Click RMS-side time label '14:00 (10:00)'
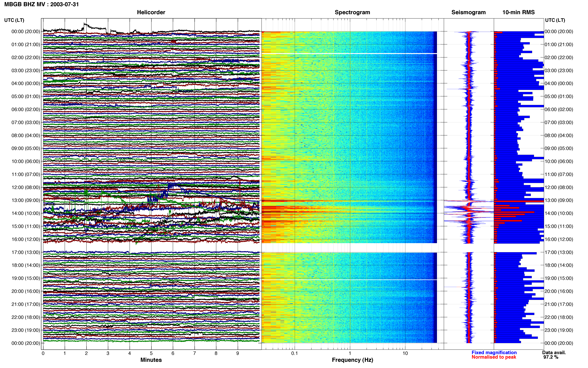This screenshot has height=368, width=588. (x=559, y=213)
